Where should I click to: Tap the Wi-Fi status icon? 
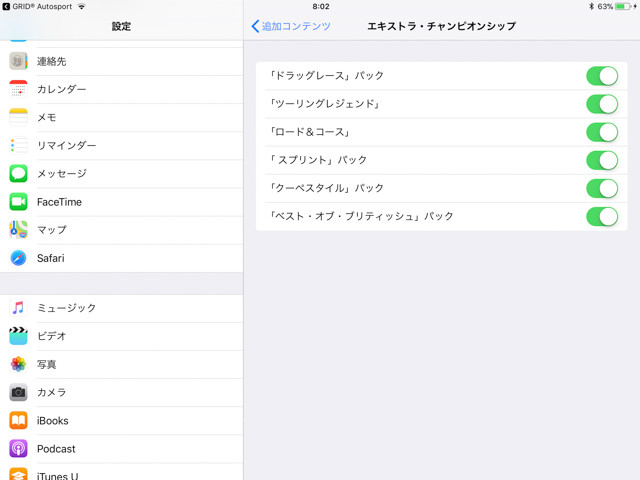tap(82, 7)
